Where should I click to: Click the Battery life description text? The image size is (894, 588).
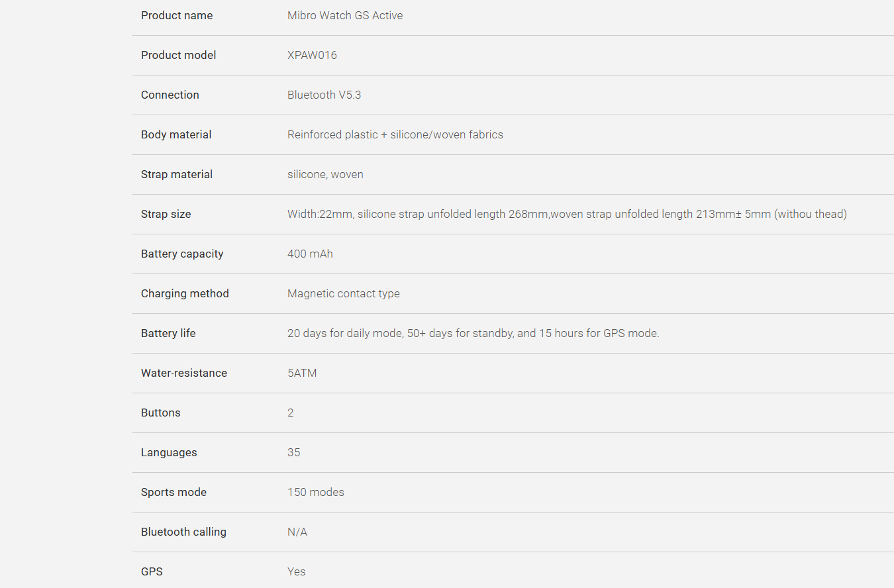473,333
